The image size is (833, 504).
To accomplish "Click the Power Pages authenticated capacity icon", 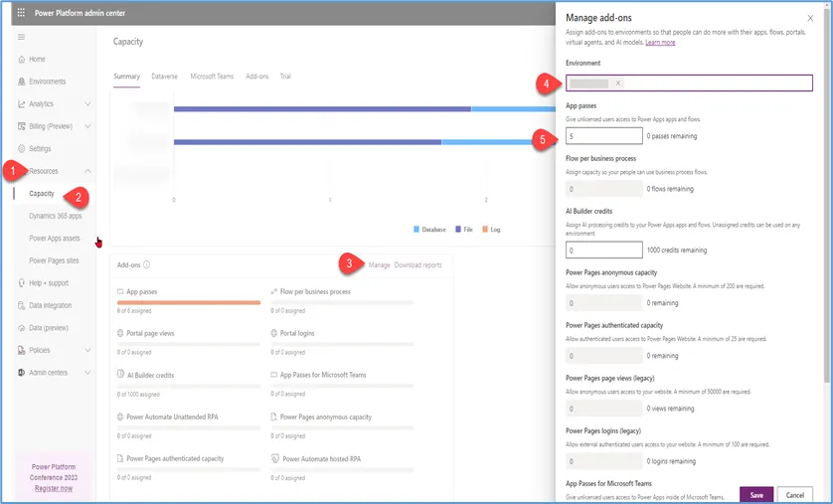I will 120,458.
